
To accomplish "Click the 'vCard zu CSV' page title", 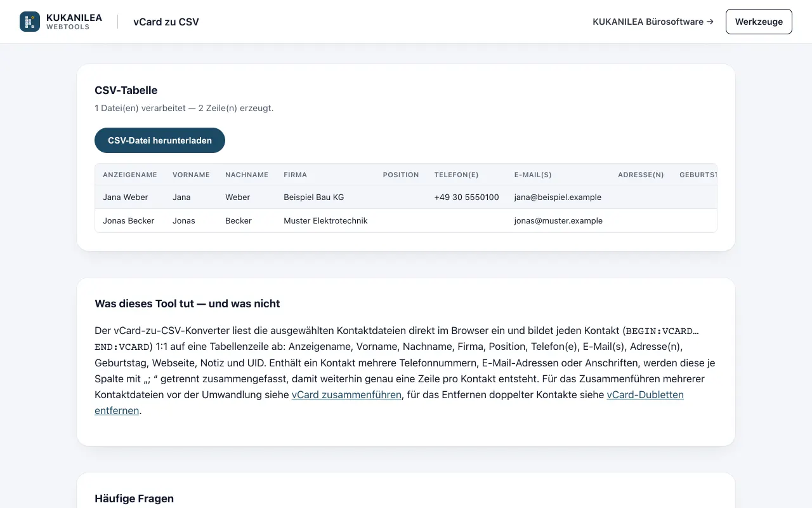I will (166, 22).
